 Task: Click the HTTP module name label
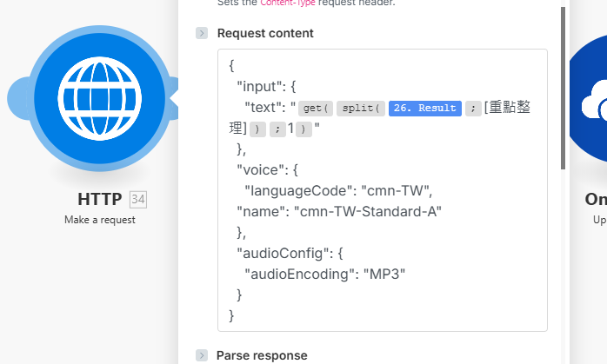point(99,200)
